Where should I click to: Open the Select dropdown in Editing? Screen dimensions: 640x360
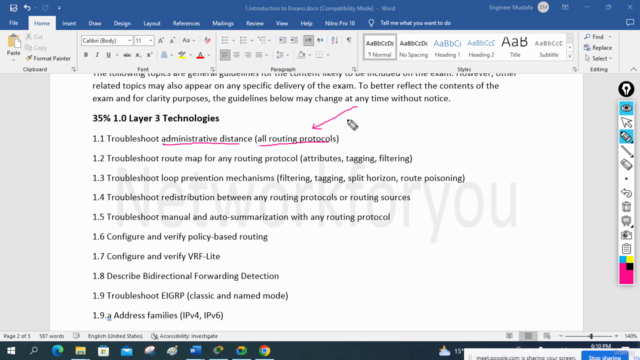598,58
